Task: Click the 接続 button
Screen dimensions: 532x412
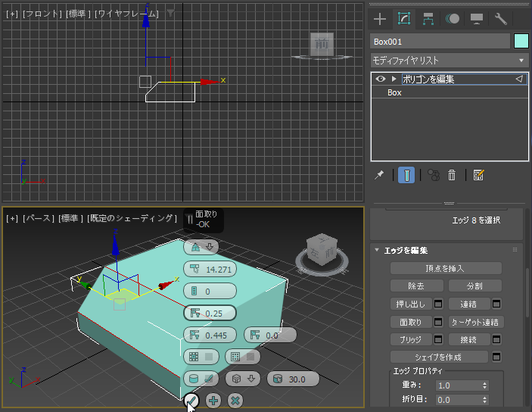Action: 469,339
